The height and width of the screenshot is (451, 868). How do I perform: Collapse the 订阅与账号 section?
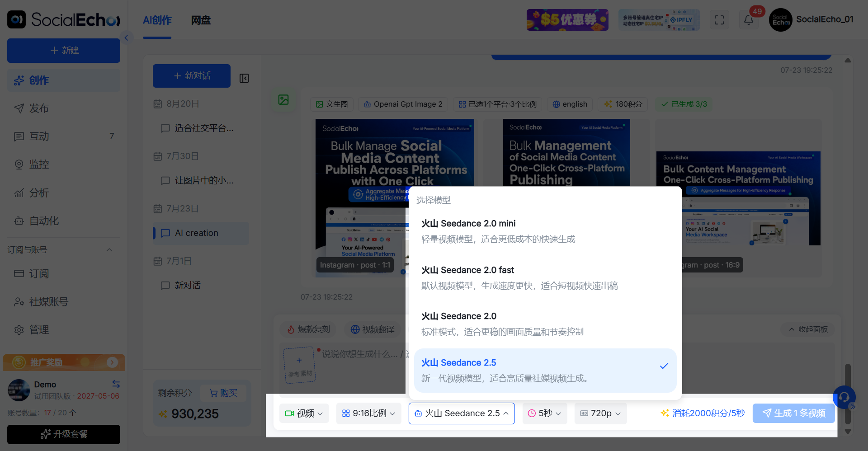coord(109,250)
